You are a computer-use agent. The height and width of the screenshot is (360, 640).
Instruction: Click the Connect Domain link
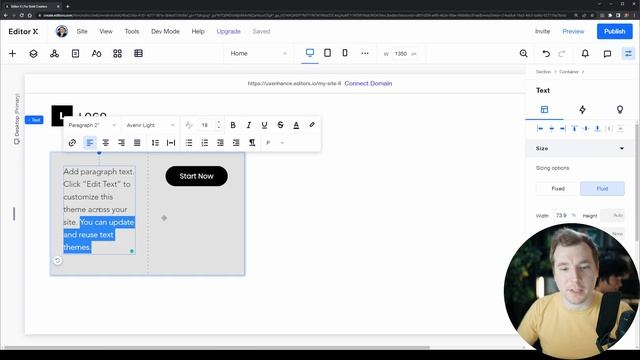(368, 83)
